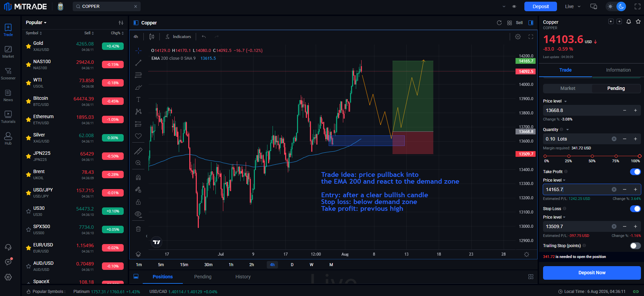The height and width of the screenshot is (296, 644).
Task: Select the Market order tab
Action: click(568, 88)
